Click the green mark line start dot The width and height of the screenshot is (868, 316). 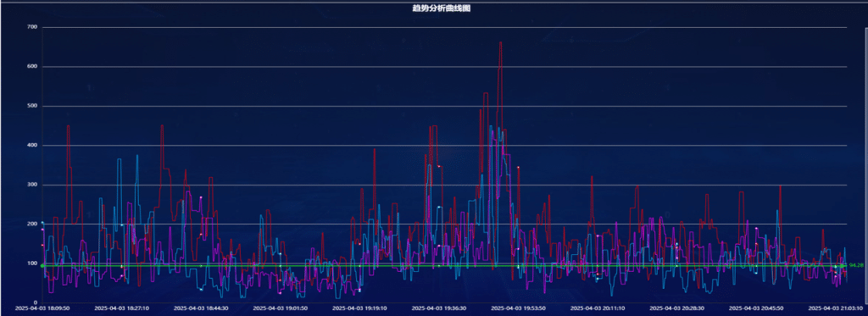pyautogui.click(x=42, y=266)
